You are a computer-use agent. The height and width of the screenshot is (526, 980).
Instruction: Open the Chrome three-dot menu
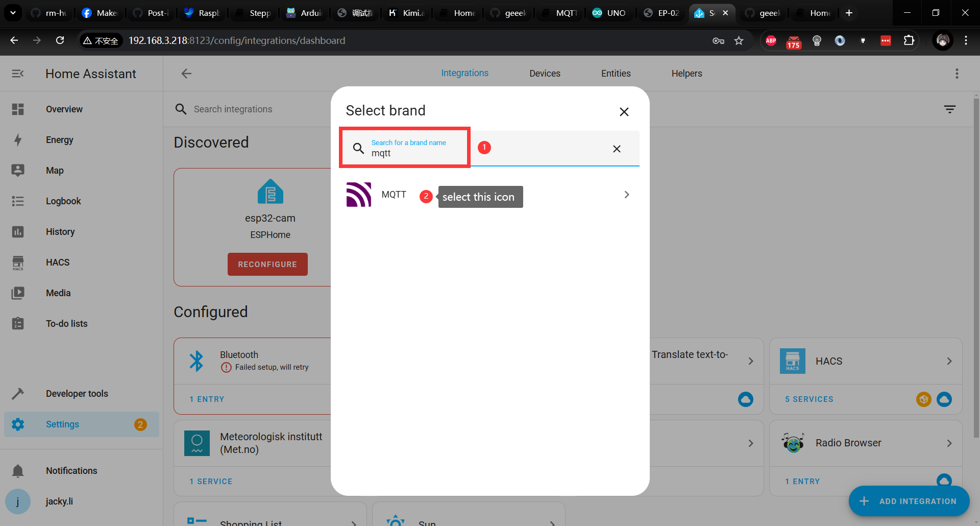pos(966,40)
